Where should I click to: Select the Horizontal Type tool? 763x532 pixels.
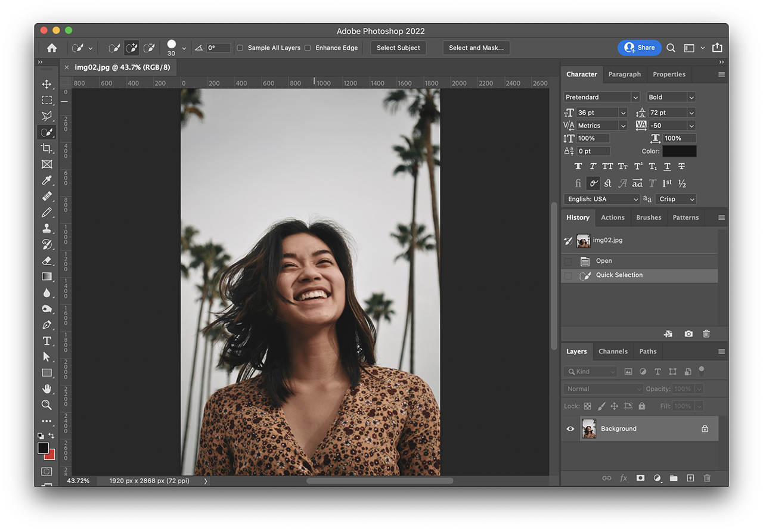click(47, 341)
